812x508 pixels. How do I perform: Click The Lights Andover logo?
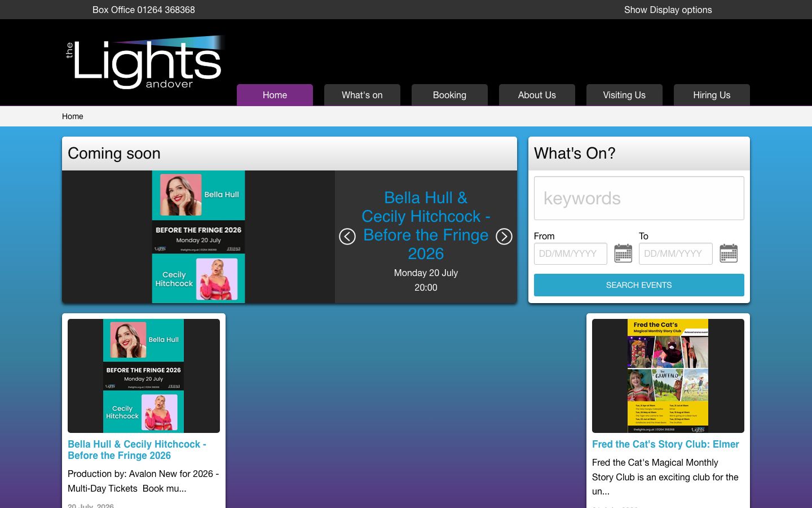click(x=145, y=63)
